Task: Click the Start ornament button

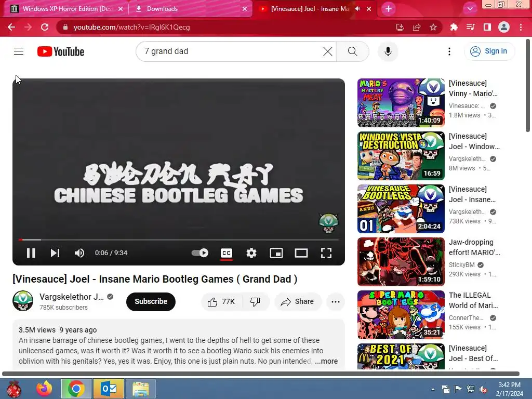Action: pyautogui.click(x=14, y=389)
